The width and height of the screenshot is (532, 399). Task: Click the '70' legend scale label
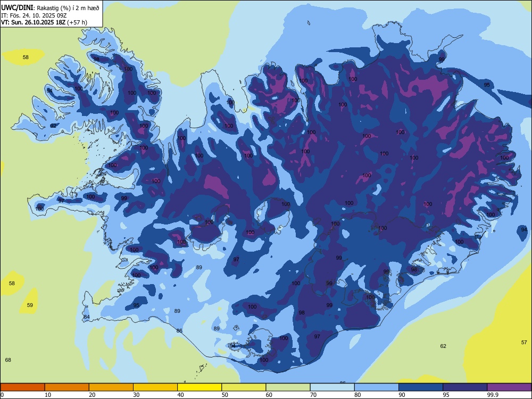tap(313, 395)
